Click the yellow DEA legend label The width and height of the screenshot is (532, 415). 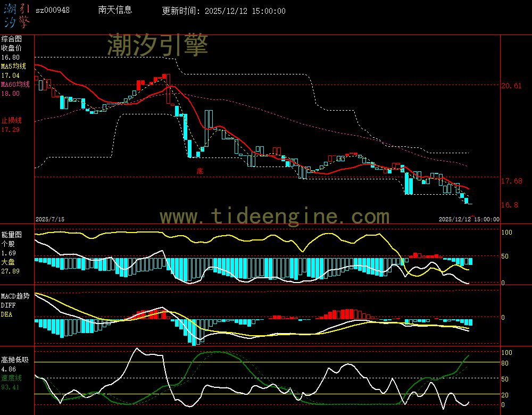coord(6,314)
